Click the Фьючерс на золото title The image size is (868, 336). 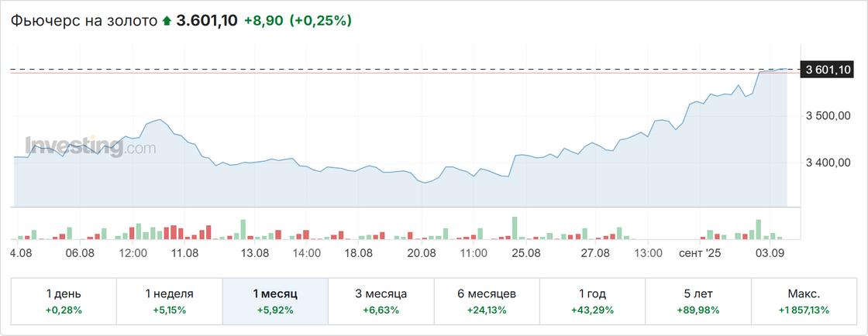(x=84, y=21)
